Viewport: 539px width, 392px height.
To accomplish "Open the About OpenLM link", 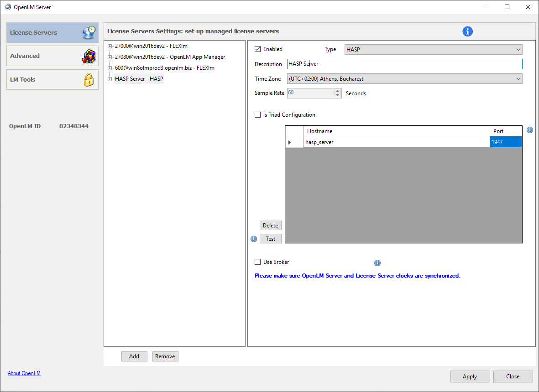I will coord(24,373).
